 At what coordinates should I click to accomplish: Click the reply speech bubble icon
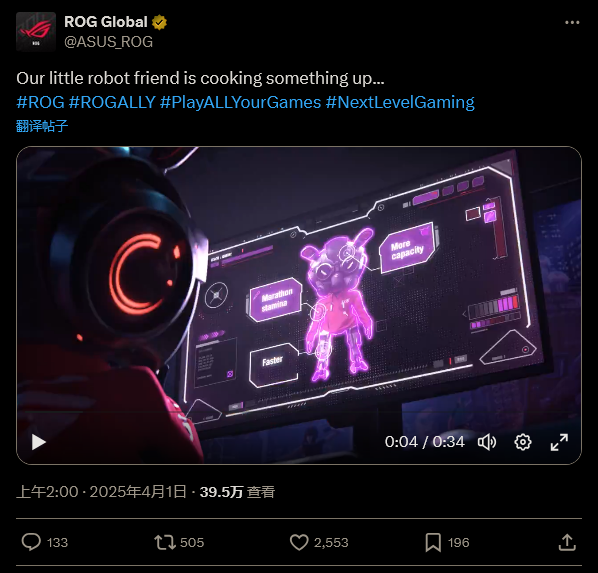click(31, 542)
